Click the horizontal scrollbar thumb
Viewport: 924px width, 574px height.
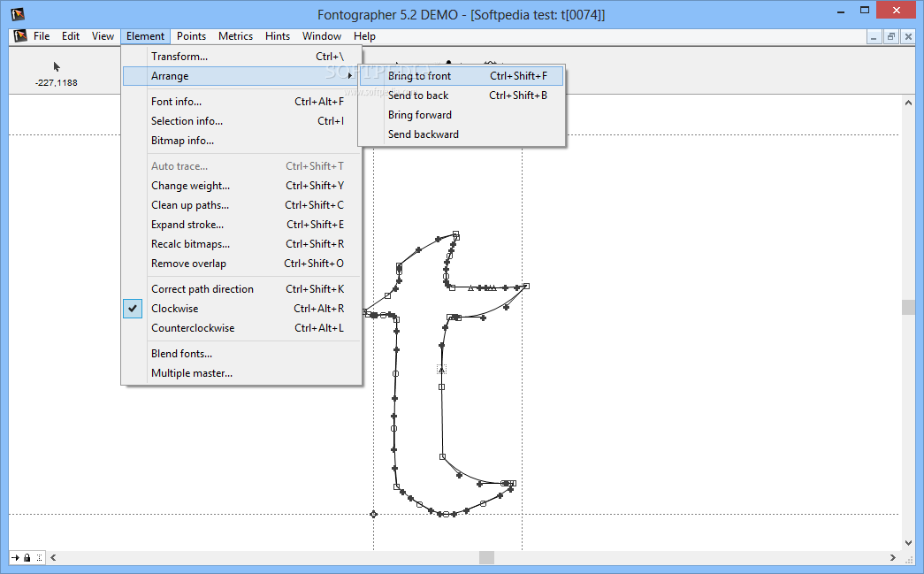486,557
